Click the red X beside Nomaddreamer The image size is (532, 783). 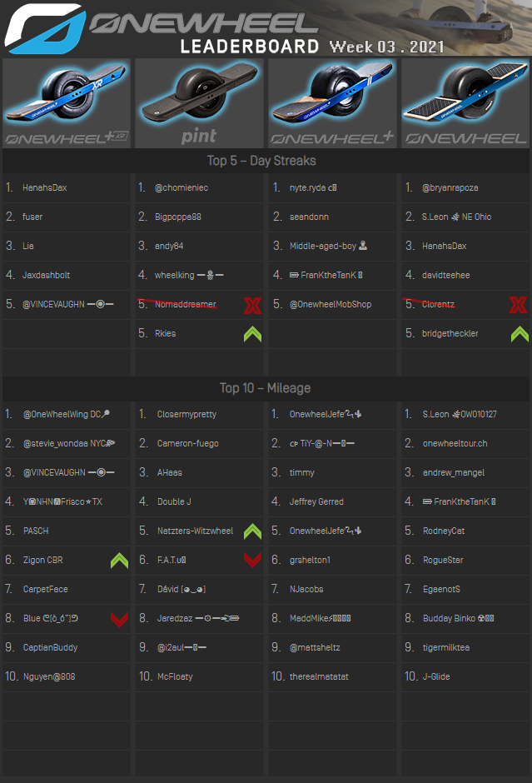pos(252,306)
